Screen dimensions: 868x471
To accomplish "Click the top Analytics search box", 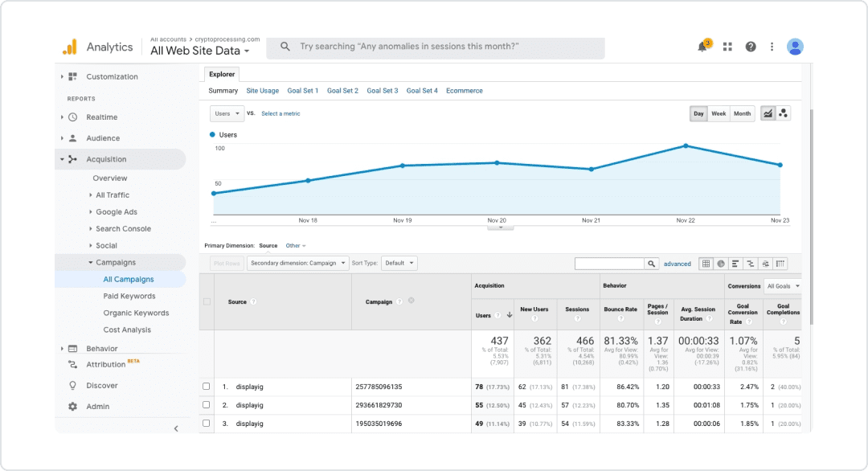I will (x=436, y=47).
